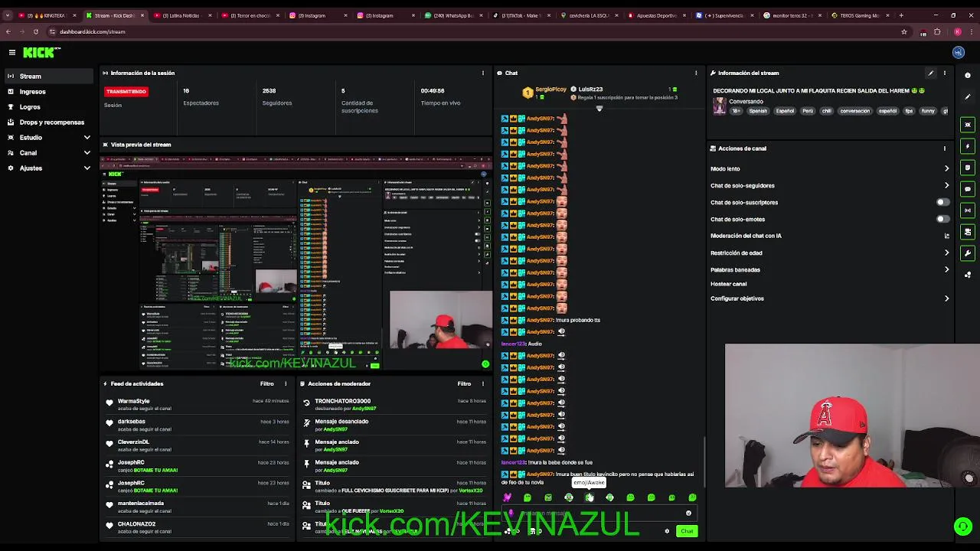
Task: Open Feed de actividades three-dot menu
Action: (x=286, y=383)
